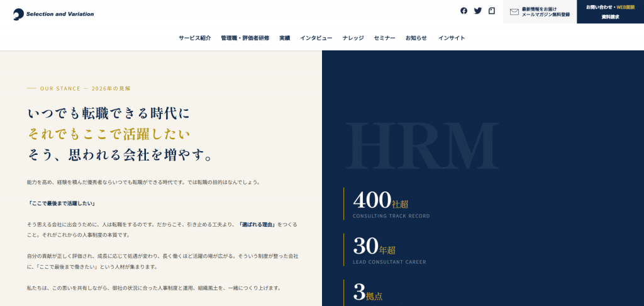Click CONSULTING TRACK RECORD caption

391,216
